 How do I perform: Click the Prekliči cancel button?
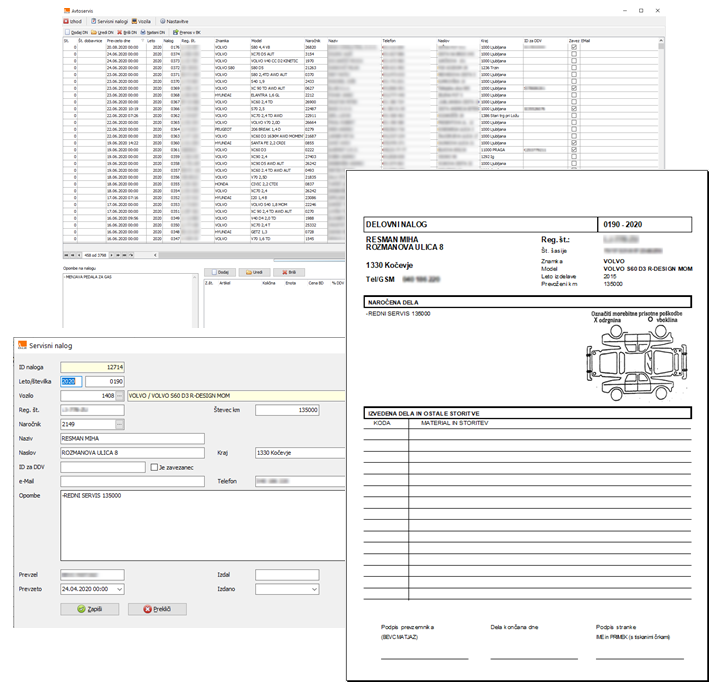tap(156, 608)
